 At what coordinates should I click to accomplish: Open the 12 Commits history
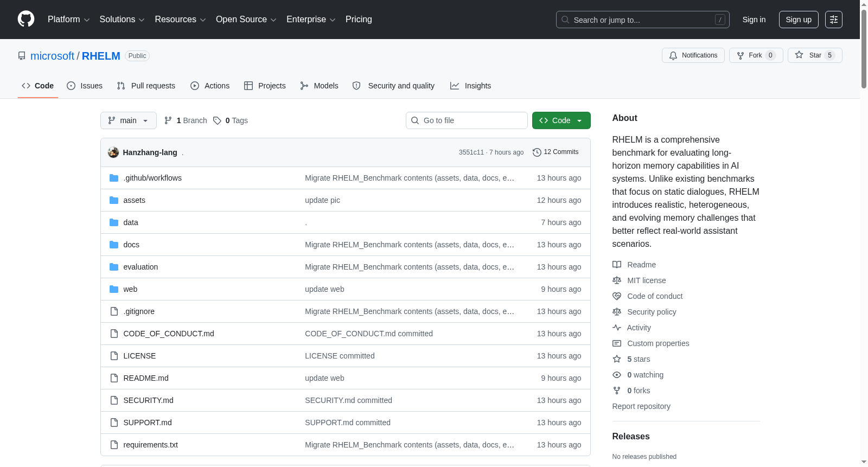(556, 152)
